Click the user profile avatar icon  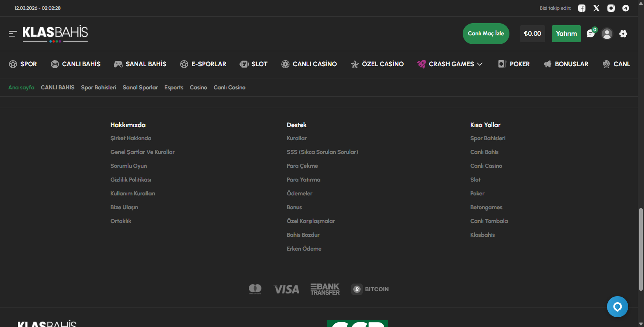click(x=607, y=34)
